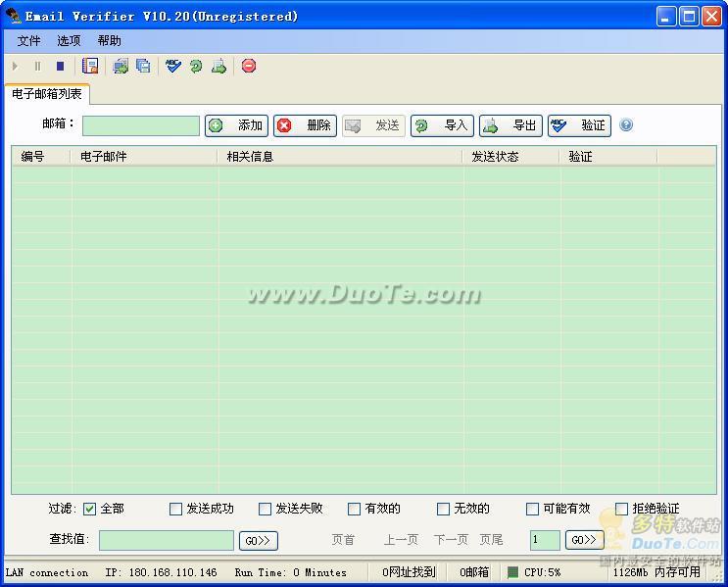
Task: Maximize the Email Verifier window
Action: (689, 17)
